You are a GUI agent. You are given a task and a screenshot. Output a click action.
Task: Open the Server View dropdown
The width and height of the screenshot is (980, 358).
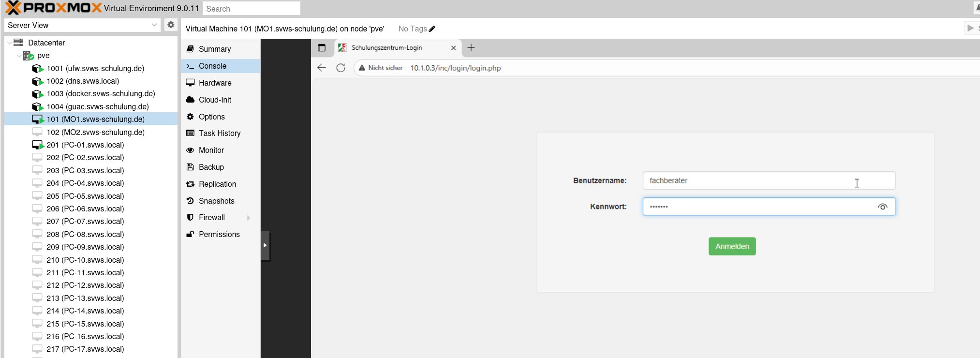coord(154,25)
